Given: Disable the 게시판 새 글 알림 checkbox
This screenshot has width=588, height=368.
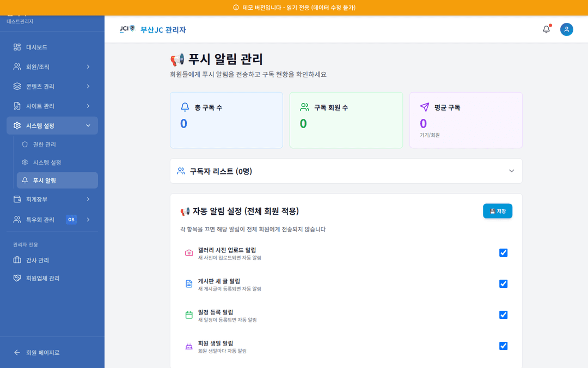Looking at the screenshot, I should coord(503,283).
